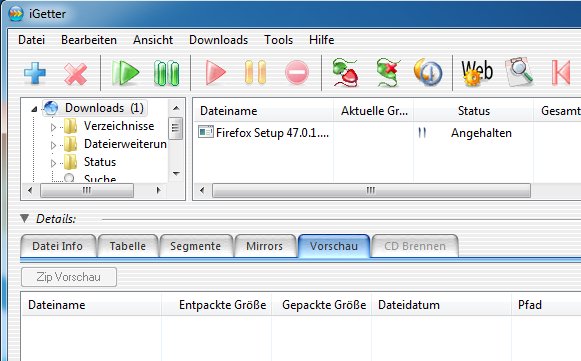581x361 pixels.
Task: Click download list scroll left arrow
Action: pyautogui.click(x=202, y=191)
